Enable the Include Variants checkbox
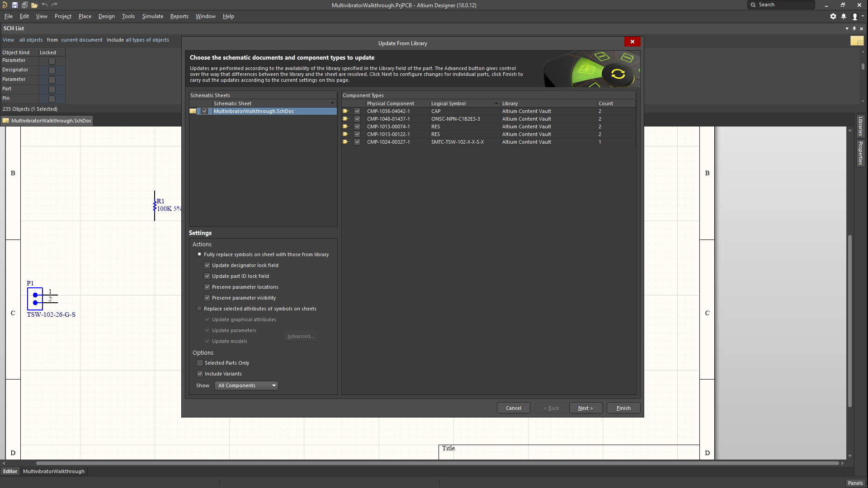Image resolution: width=868 pixels, height=488 pixels. [x=200, y=374]
